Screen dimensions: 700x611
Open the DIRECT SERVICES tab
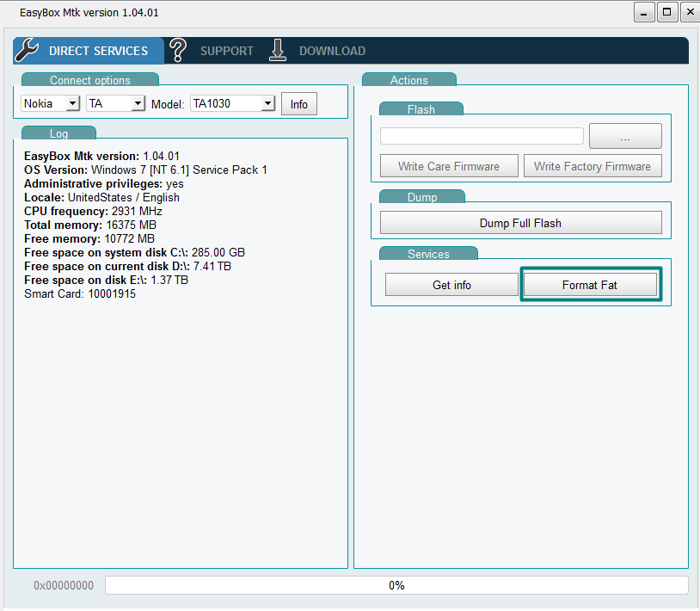tap(89, 51)
